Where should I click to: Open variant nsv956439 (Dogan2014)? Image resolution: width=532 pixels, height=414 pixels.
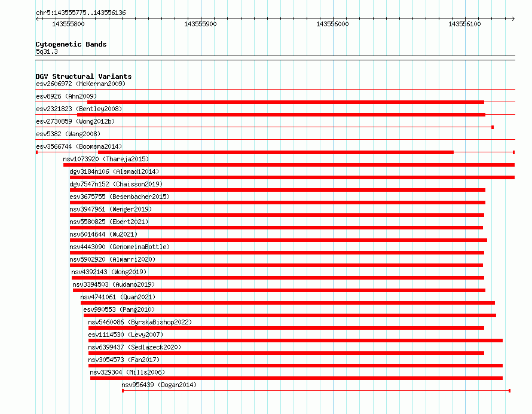click(x=159, y=385)
